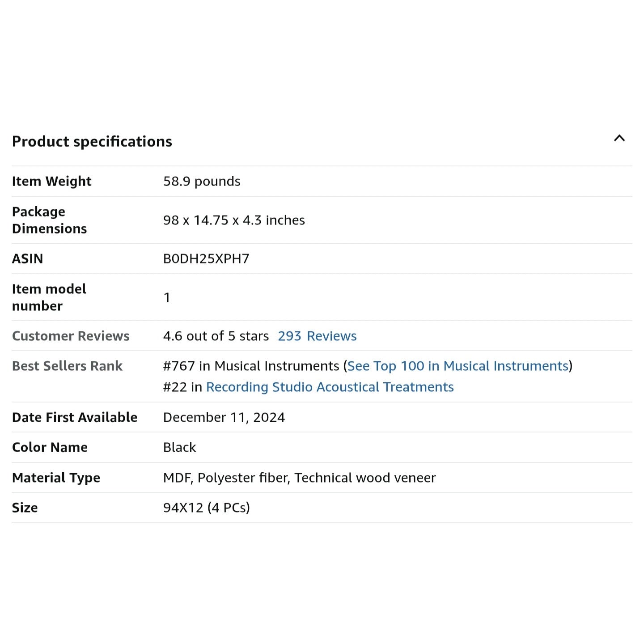Click the Customer Reviews label
The height and width of the screenshot is (644, 644).
click(71, 336)
